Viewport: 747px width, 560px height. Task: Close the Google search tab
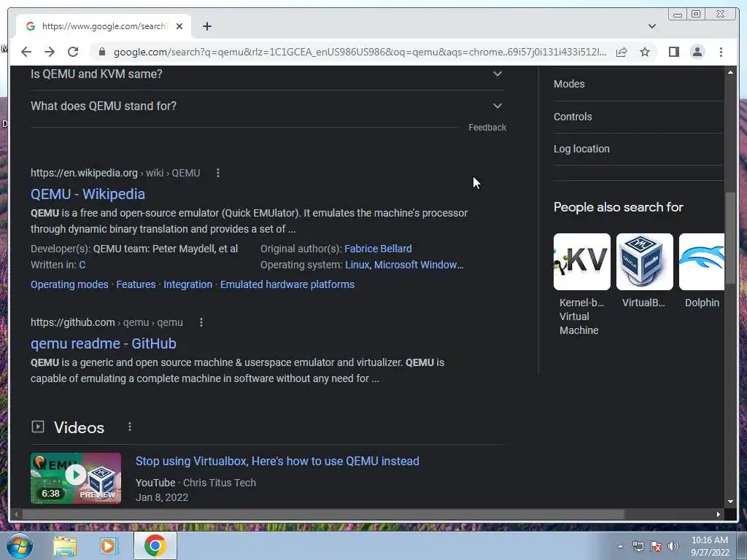[x=179, y=26]
